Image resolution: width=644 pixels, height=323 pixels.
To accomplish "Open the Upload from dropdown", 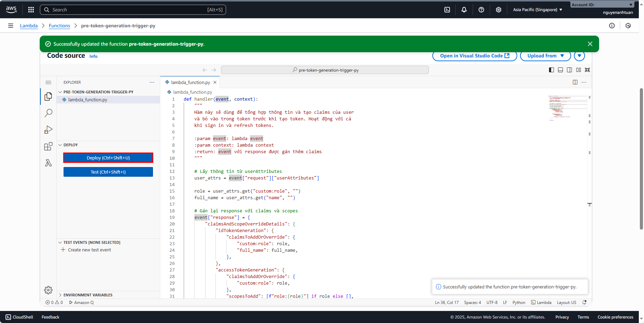I will [x=545, y=56].
